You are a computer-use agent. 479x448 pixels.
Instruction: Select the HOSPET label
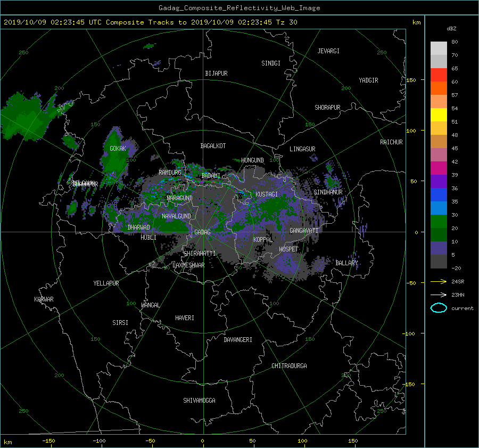pyautogui.click(x=288, y=249)
